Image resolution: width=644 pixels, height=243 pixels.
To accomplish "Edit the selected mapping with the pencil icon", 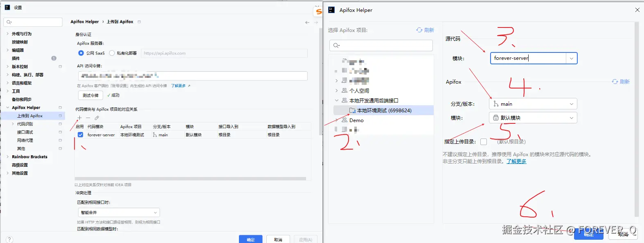I will [x=97, y=118].
